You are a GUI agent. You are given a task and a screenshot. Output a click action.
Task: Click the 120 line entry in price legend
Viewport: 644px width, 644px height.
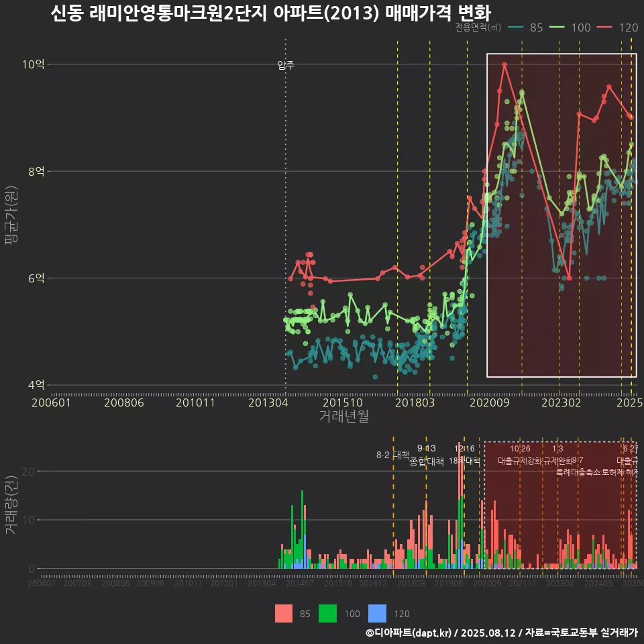pos(617,28)
